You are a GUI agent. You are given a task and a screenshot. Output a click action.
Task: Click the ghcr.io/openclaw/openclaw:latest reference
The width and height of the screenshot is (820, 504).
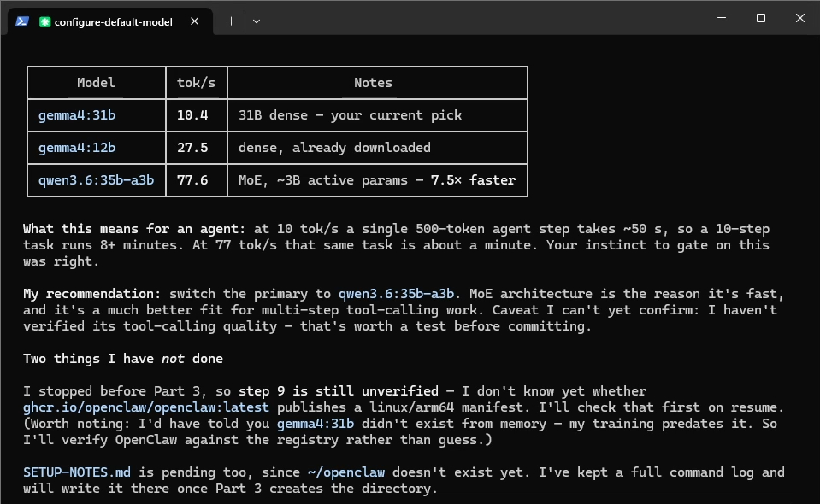146,407
